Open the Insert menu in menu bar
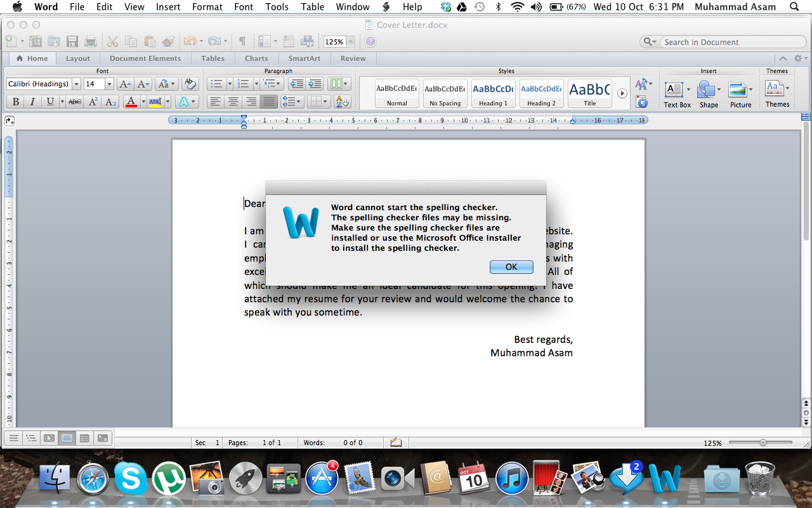 click(168, 7)
